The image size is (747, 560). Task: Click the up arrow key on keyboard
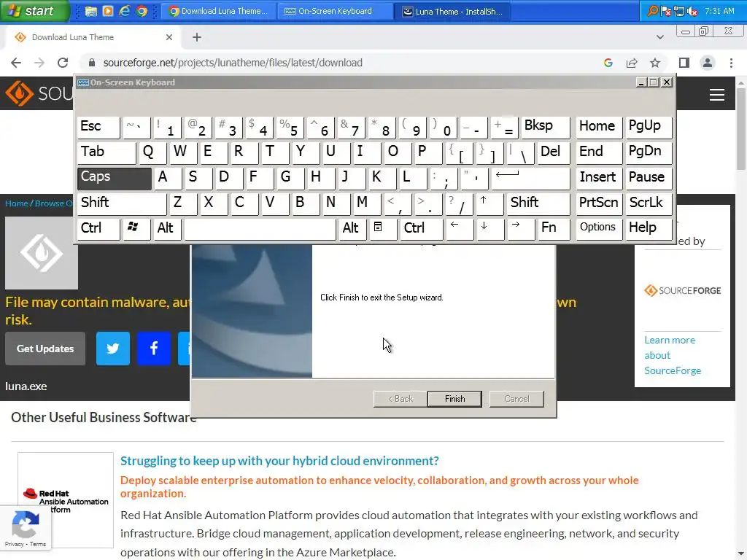489,204
